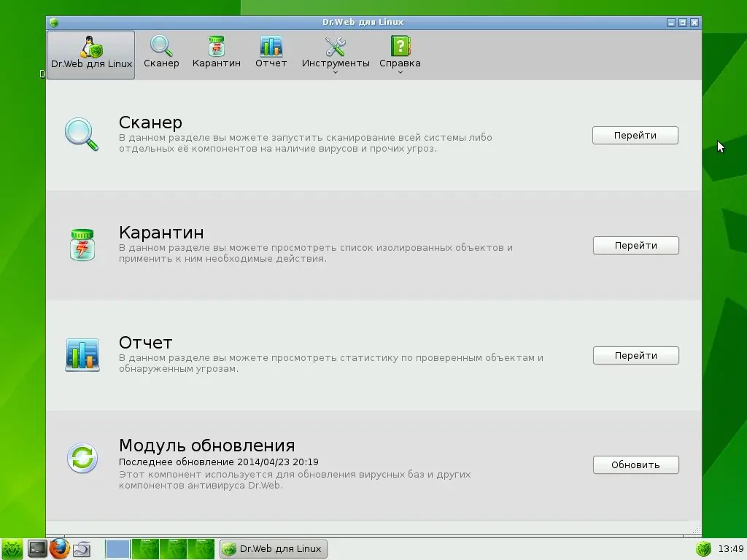Screen dimensions: 747x560
Task: Switch to the third workspace in pager
Action: (x=173, y=548)
